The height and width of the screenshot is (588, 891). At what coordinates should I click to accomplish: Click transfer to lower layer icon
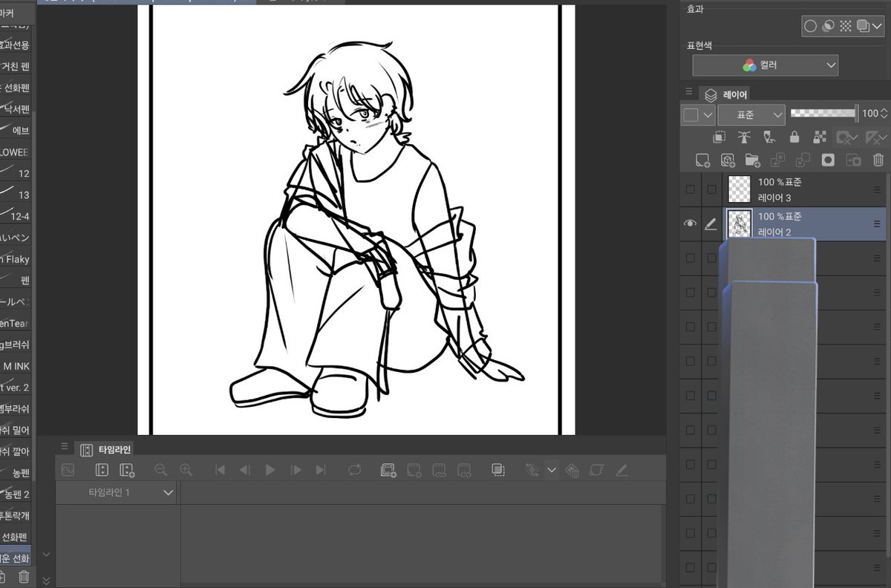pos(777,160)
